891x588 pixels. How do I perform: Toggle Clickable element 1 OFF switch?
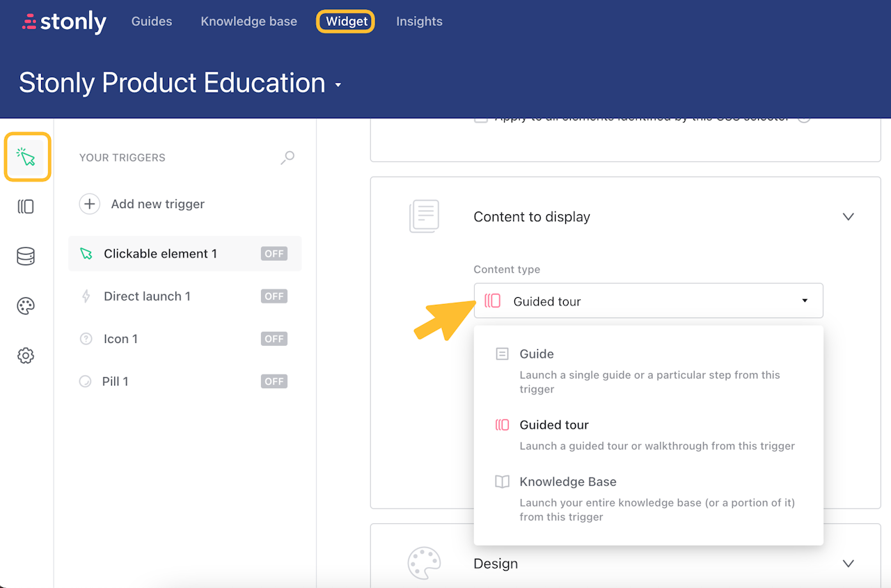point(274,254)
